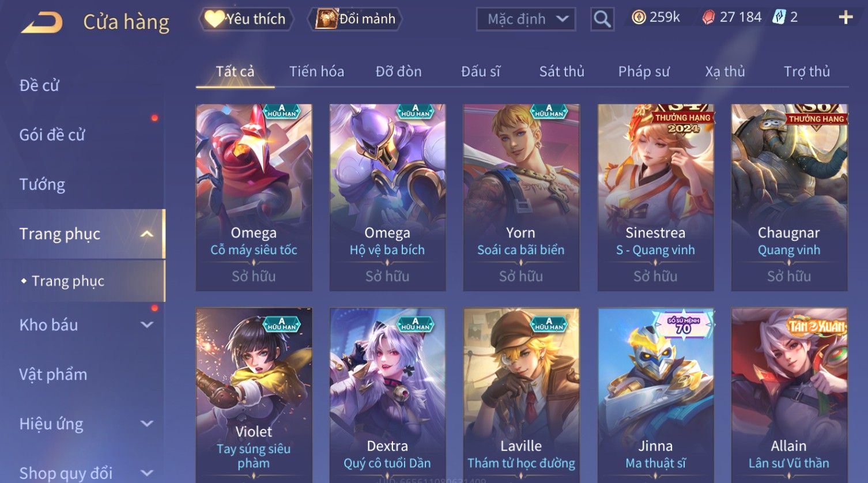Open Sinestrea S - Quang vinh skin card
This screenshot has height=483, width=868.
(x=655, y=197)
